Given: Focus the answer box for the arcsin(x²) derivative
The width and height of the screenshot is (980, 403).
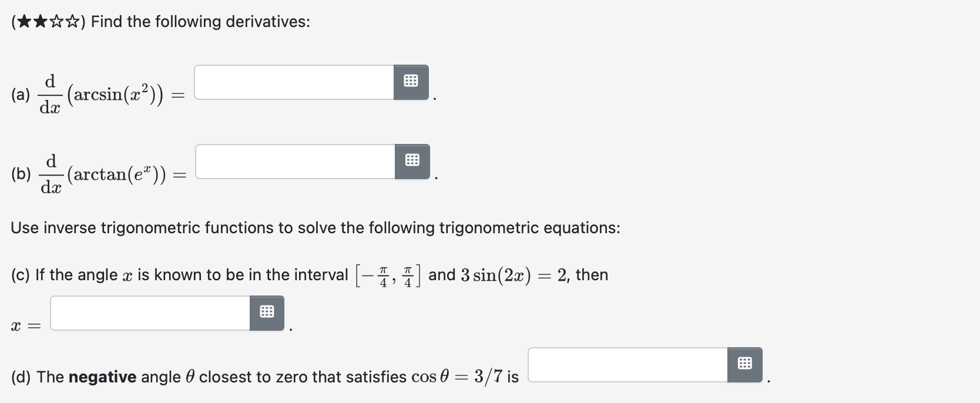Looking at the screenshot, I should tap(294, 82).
